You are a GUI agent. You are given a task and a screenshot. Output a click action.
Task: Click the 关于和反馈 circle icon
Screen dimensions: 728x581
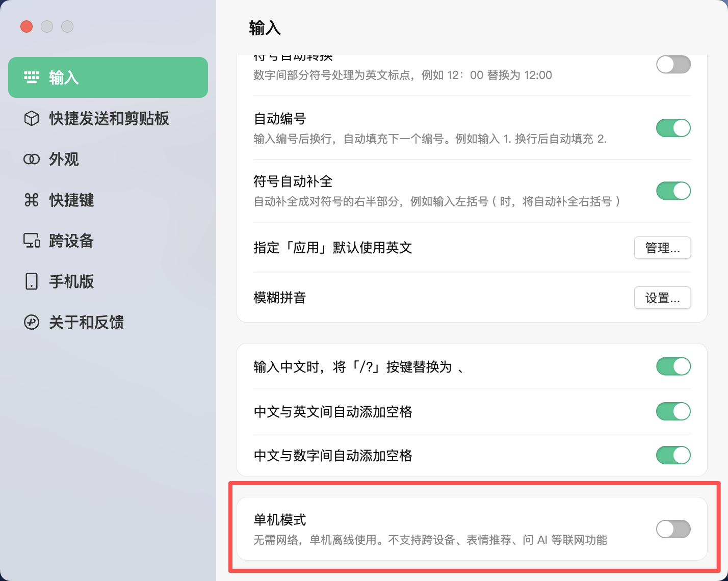coord(32,322)
